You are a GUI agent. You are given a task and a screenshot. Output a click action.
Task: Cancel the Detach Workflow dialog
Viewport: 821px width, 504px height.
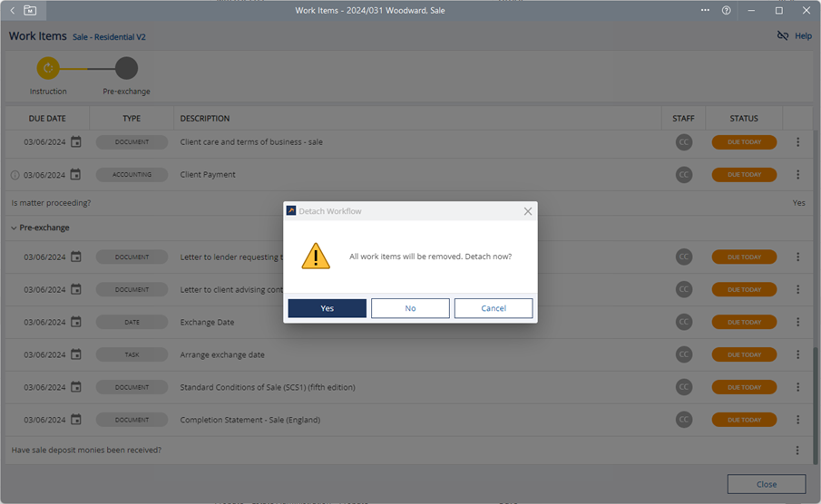point(493,308)
